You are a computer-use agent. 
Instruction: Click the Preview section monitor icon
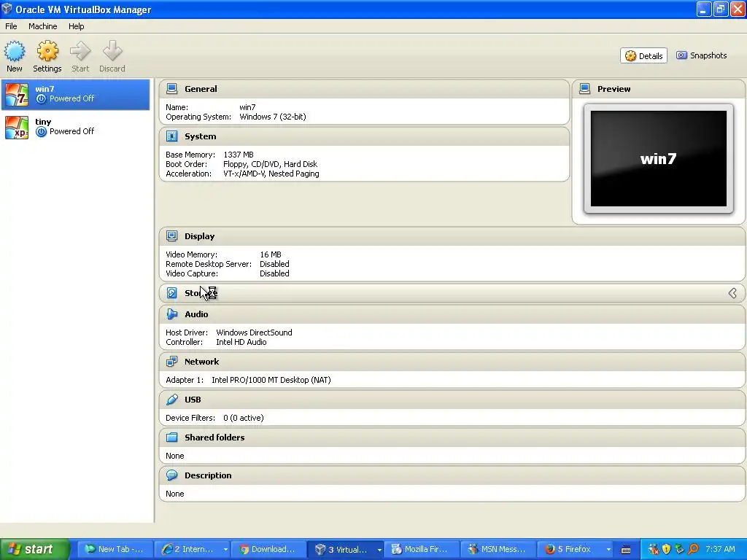click(584, 89)
